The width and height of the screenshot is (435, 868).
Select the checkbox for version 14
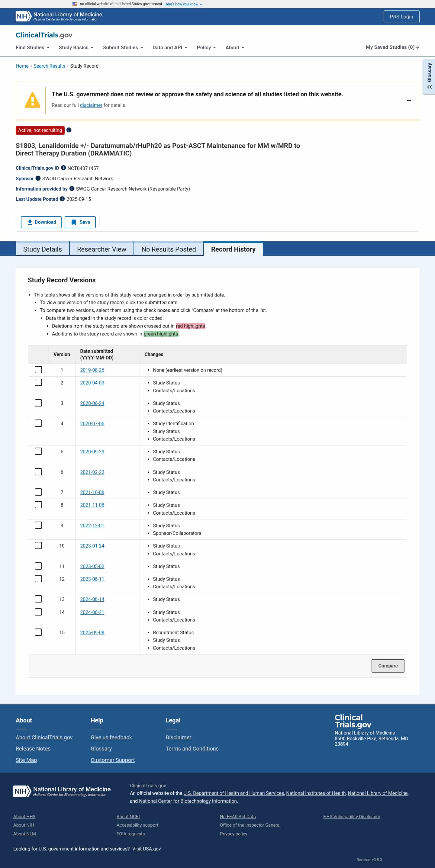(x=38, y=612)
